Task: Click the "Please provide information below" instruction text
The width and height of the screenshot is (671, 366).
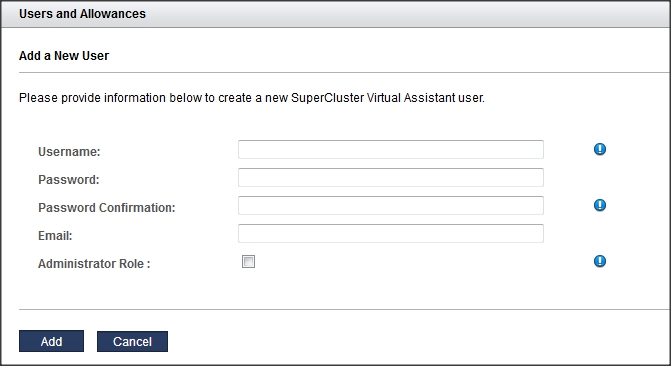Action: [252, 98]
